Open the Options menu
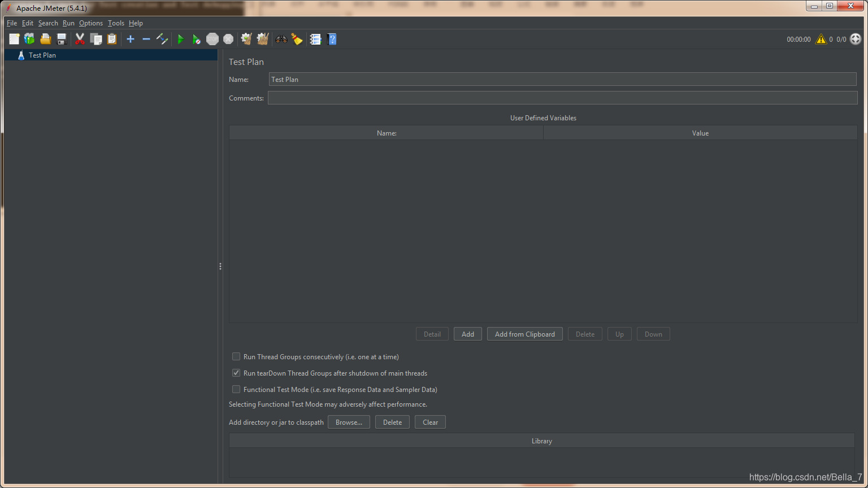 [x=91, y=23]
